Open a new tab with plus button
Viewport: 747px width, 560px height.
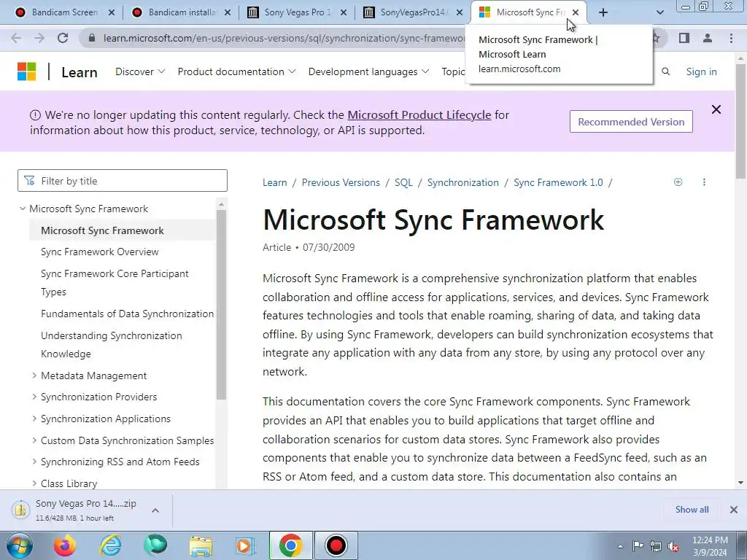coord(603,12)
